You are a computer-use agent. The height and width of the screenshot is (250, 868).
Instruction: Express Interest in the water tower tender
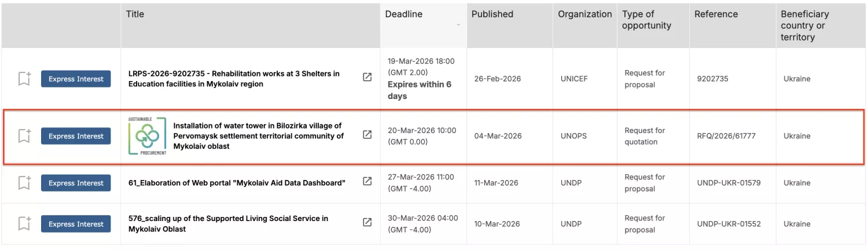[76, 136]
